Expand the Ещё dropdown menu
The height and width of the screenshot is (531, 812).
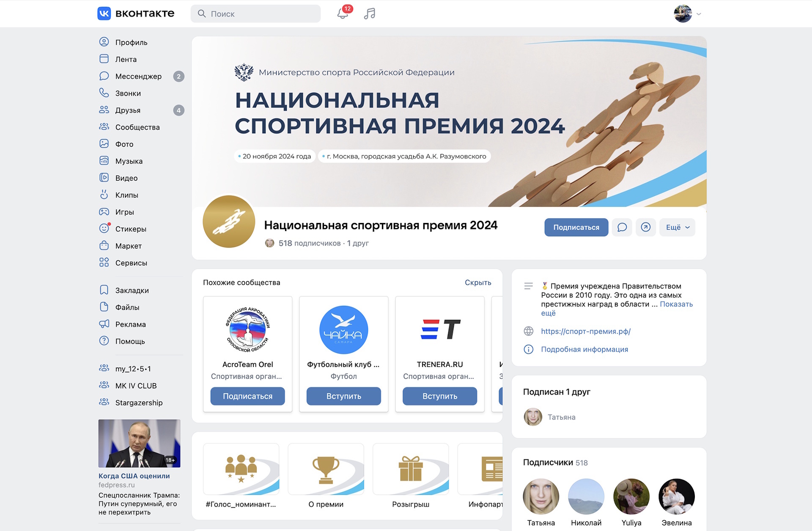pyautogui.click(x=677, y=227)
